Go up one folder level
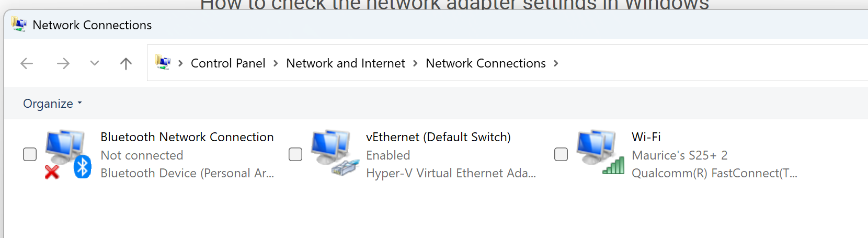 tap(125, 64)
